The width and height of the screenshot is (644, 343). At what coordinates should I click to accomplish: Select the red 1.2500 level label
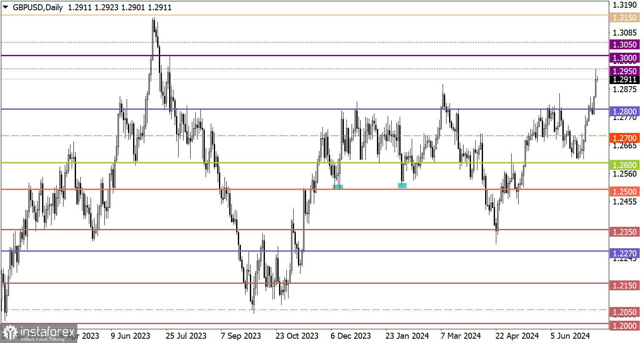pos(625,192)
